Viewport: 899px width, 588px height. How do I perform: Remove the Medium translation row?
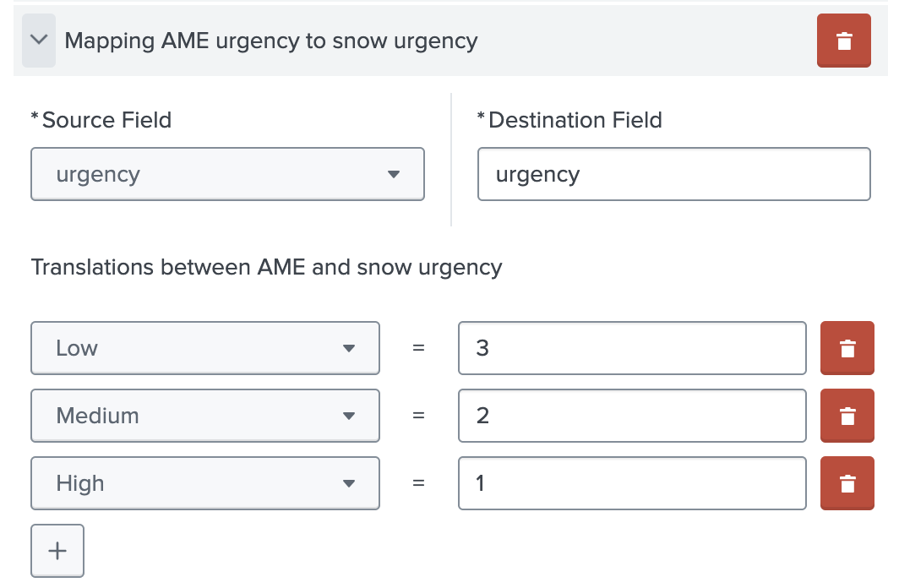(847, 416)
